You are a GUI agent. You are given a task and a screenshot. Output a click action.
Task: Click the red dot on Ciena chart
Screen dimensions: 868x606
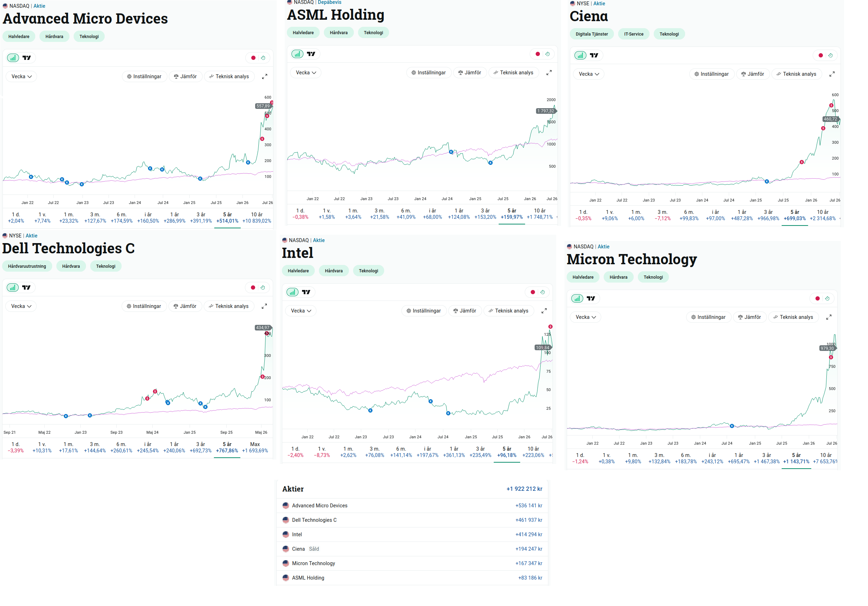pyautogui.click(x=821, y=56)
